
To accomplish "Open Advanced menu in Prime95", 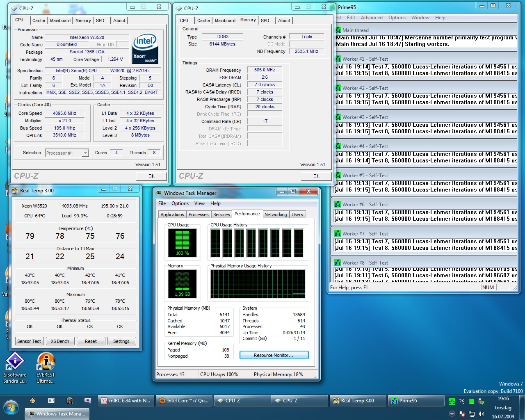I will (x=372, y=18).
